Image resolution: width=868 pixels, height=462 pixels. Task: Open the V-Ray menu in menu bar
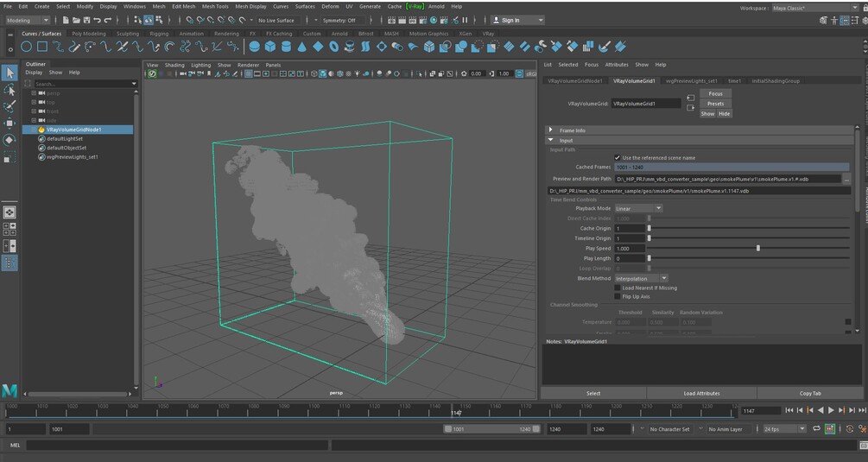tap(415, 6)
